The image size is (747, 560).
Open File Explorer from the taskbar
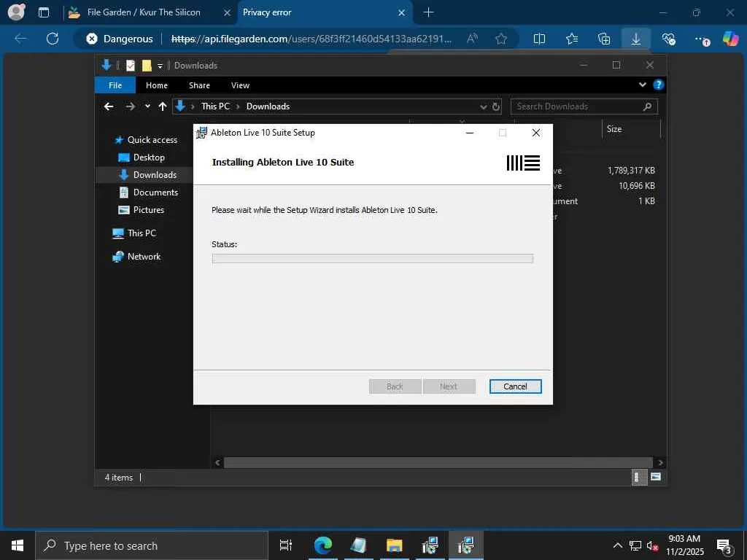click(x=395, y=545)
